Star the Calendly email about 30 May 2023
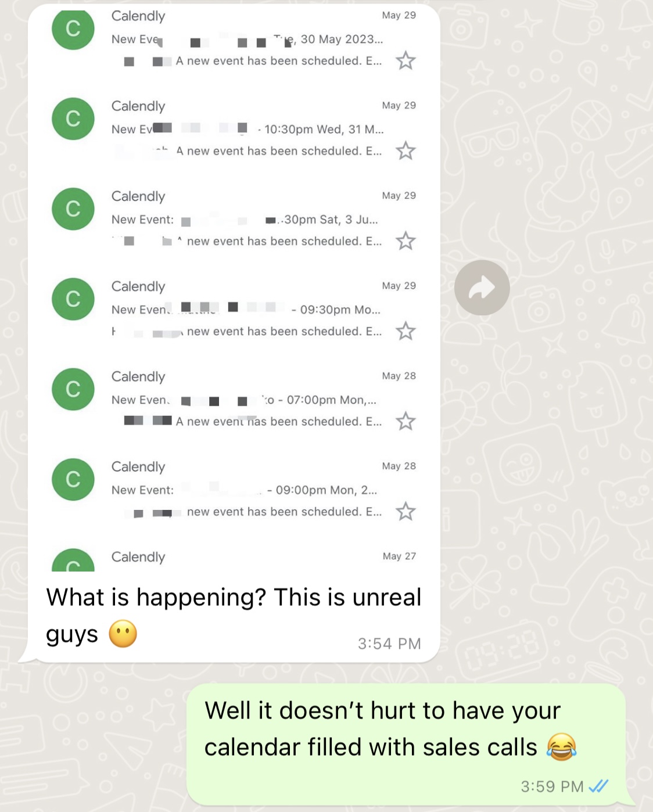This screenshot has height=812, width=653. tap(406, 60)
